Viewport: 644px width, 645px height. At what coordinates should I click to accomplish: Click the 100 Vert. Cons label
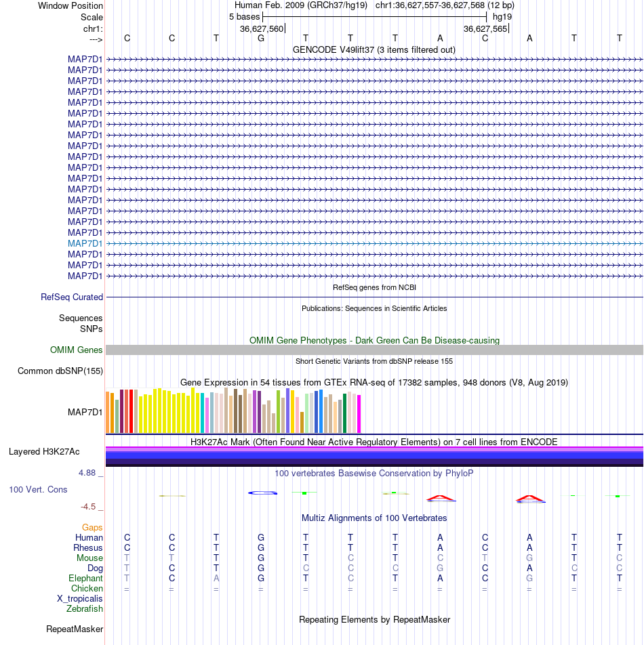tap(38, 489)
